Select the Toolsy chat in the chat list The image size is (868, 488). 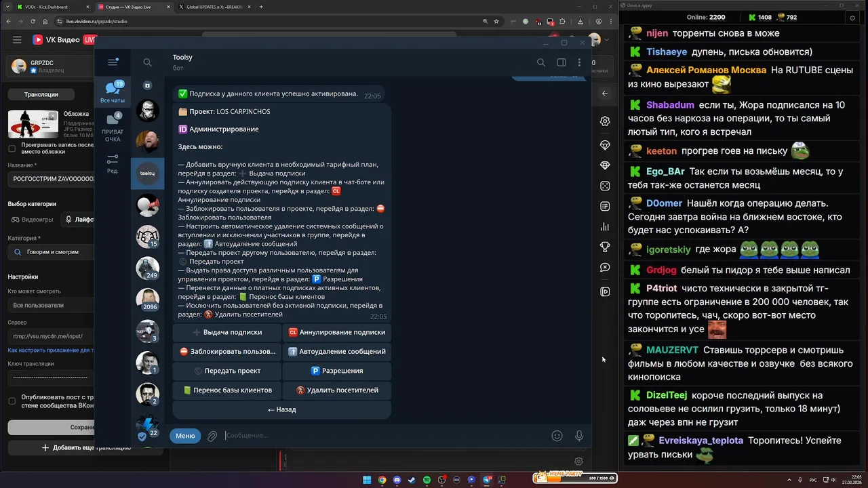tap(147, 174)
